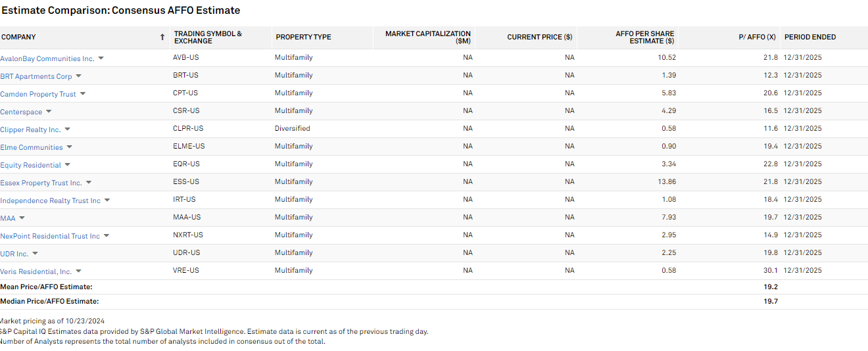Open Camden Property Trust dropdown arrow
Viewport: 868px width, 351px height.
[83, 94]
